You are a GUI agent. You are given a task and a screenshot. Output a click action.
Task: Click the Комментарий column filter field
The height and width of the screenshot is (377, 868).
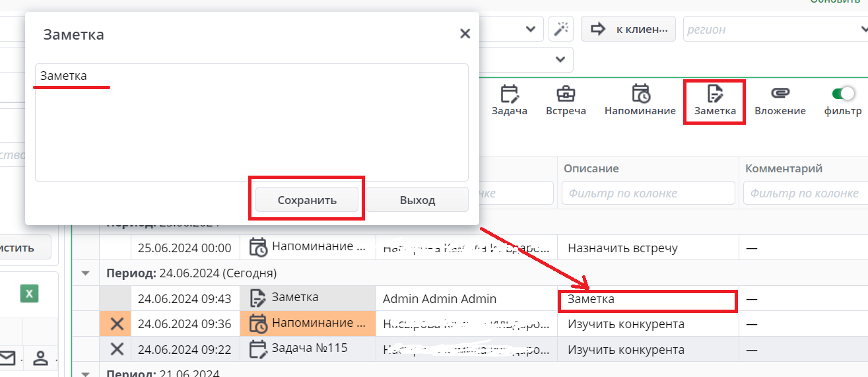pos(804,193)
